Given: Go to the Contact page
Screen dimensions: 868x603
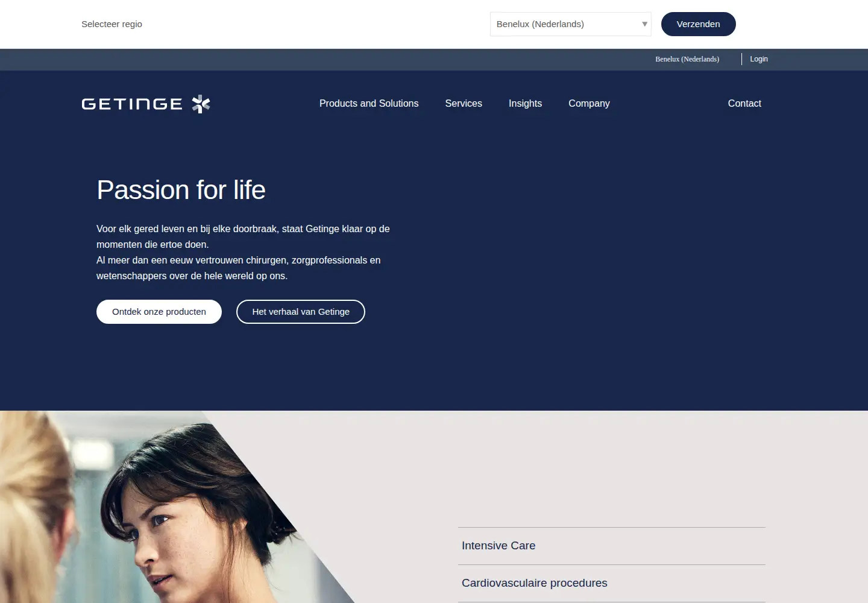Looking at the screenshot, I should coord(744,104).
